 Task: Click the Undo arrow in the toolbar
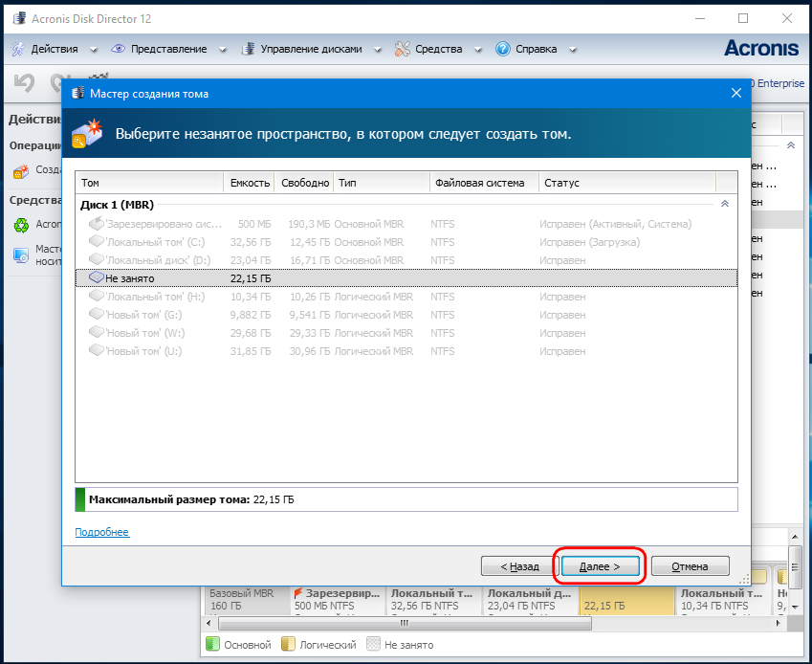pyautogui.click(x=25, y=83)
